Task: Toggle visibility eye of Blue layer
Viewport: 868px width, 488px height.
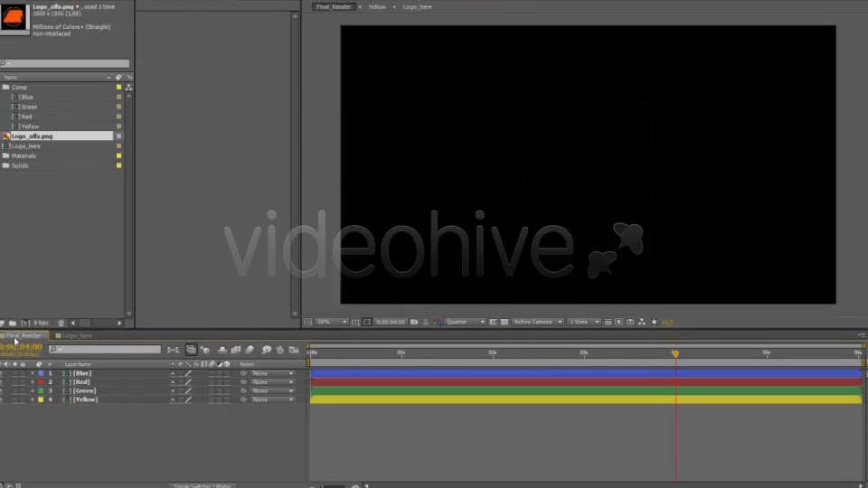Action: [2, 373]
